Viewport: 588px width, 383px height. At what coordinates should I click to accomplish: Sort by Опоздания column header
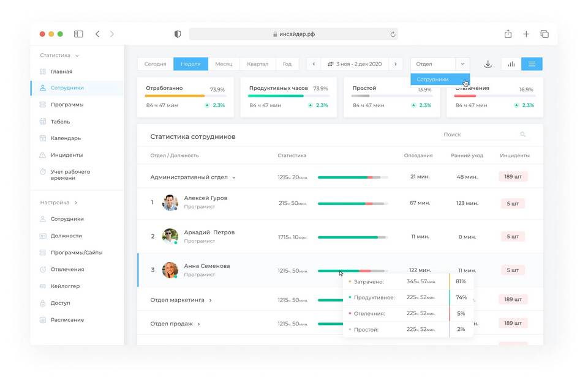click(x=418, y=155)
